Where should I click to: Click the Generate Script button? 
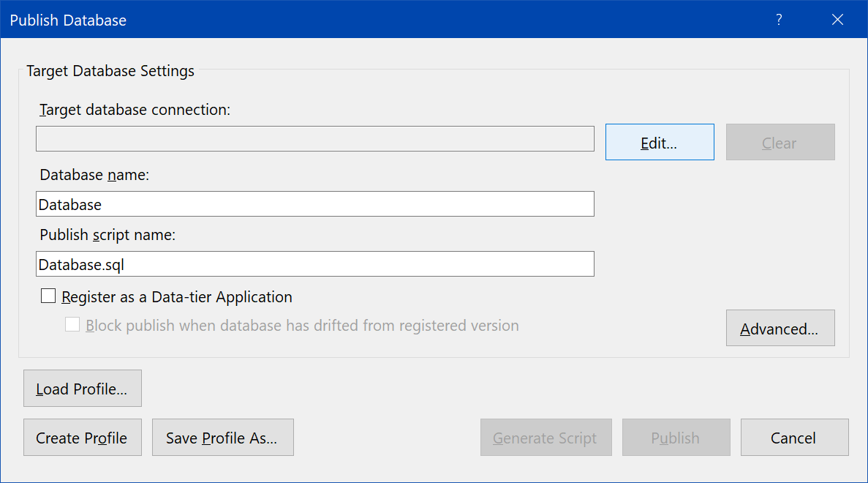point(545,437)
